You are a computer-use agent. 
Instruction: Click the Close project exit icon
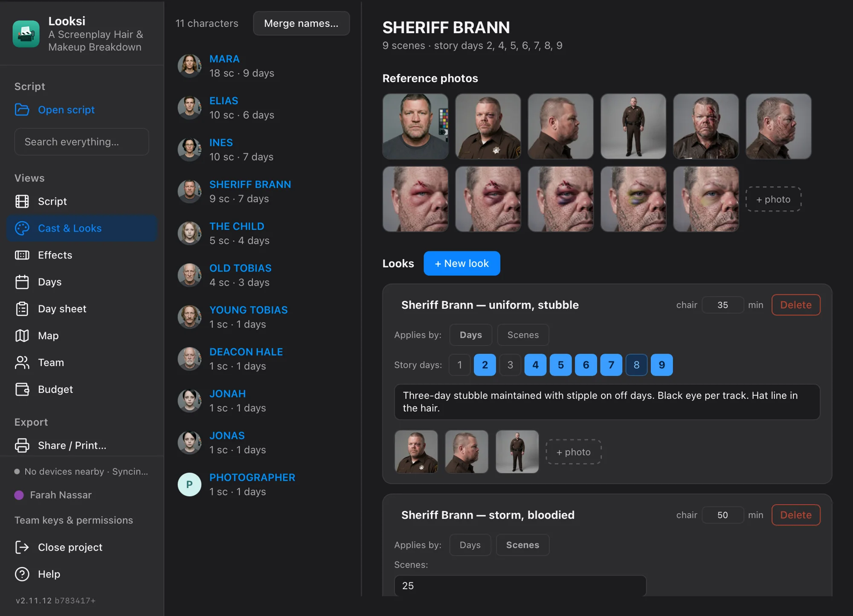click(22, 547)
